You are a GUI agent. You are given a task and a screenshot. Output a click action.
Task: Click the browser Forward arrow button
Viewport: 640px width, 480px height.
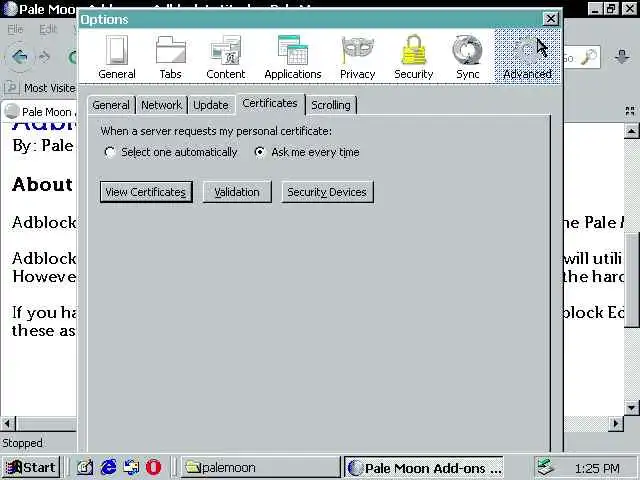(44, 57)
